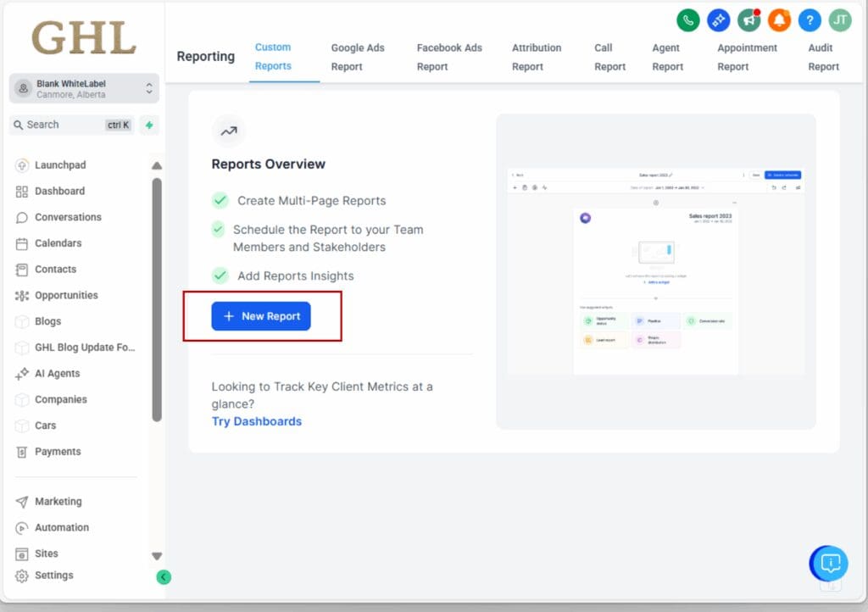
Task: Click the Create Multi-Page Reports green checkmark
Action: (219, 201)
